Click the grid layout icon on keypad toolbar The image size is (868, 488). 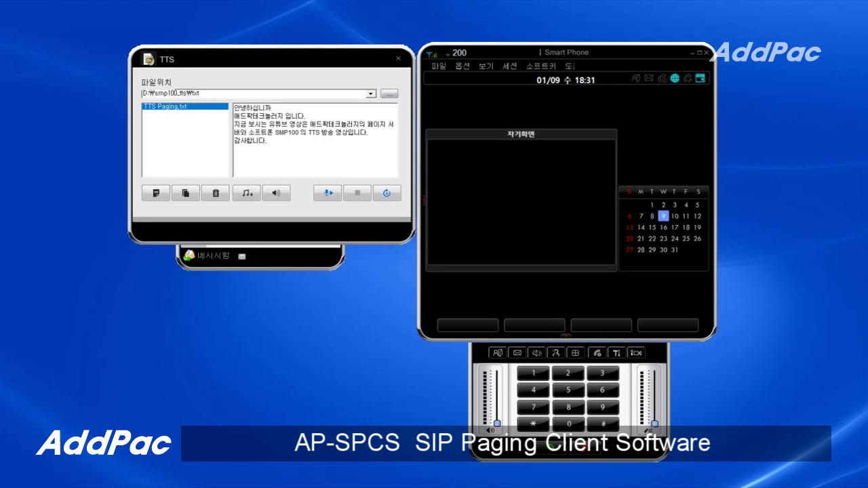click(576, 352)
